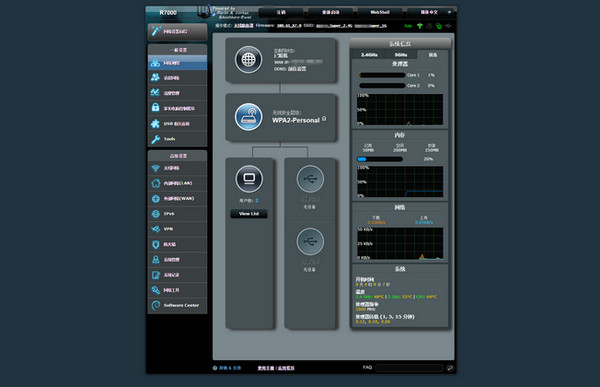Open the Tools wrench icon

tap(155, 139)
